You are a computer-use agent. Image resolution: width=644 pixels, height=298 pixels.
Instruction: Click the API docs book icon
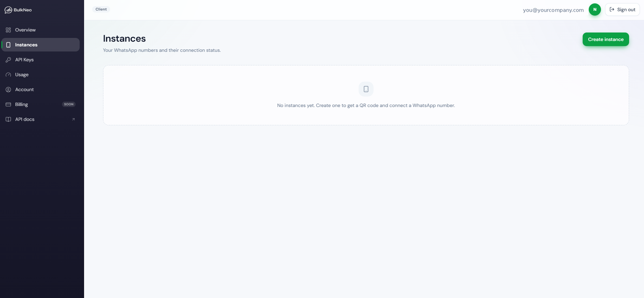click(8, 119)
